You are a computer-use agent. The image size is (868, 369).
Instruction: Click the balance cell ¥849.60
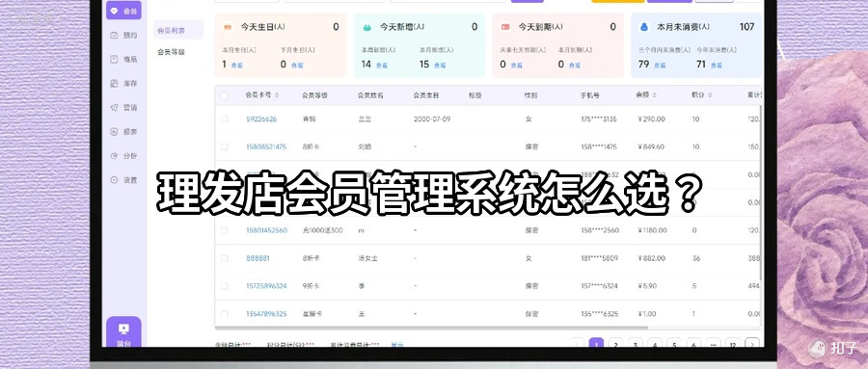pos(651,146)
